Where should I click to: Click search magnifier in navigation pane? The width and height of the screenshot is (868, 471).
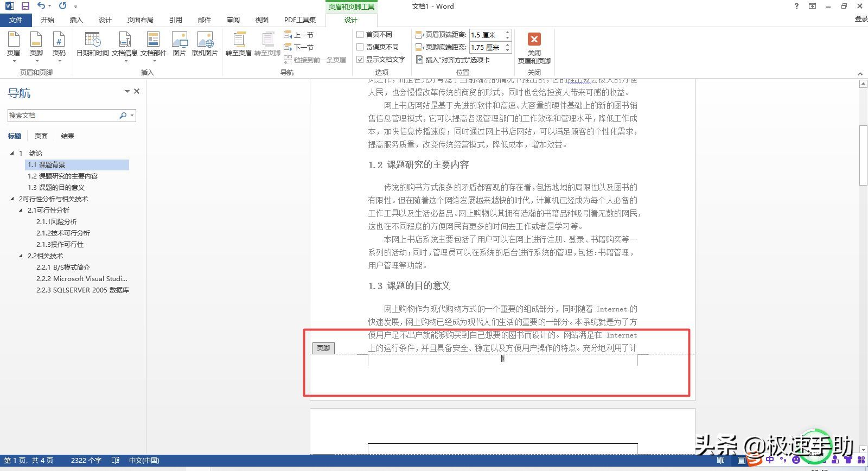click(x=123, y=115)
